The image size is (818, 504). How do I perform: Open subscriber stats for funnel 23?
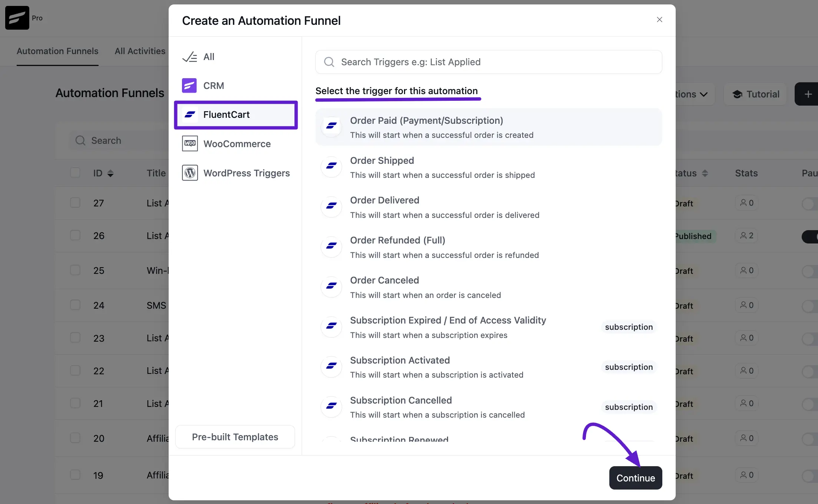746,338
